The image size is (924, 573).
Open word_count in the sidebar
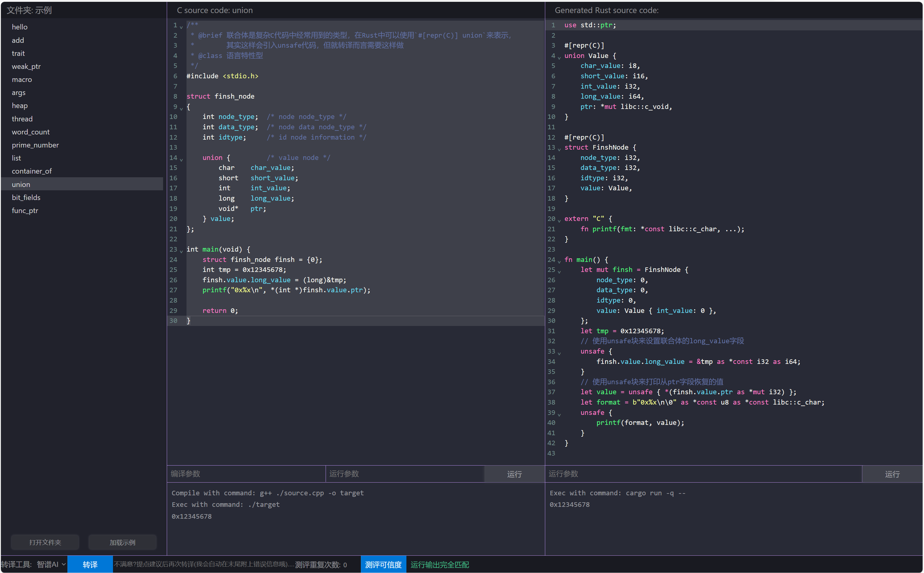(x=82, y=132)
